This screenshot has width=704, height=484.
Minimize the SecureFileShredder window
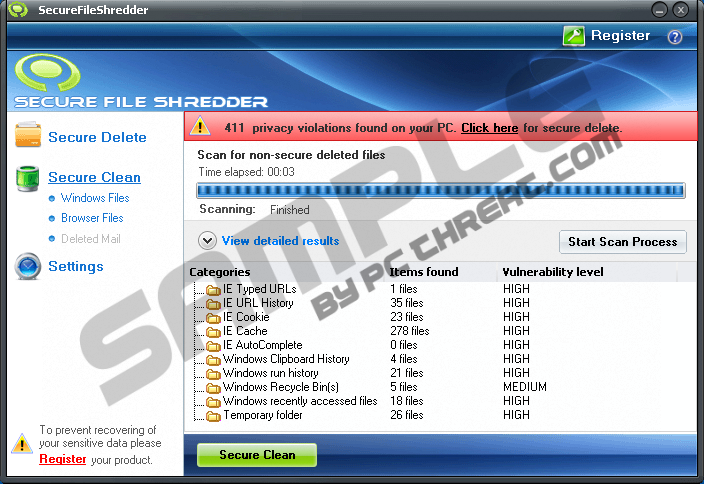(x=659, y=10)
